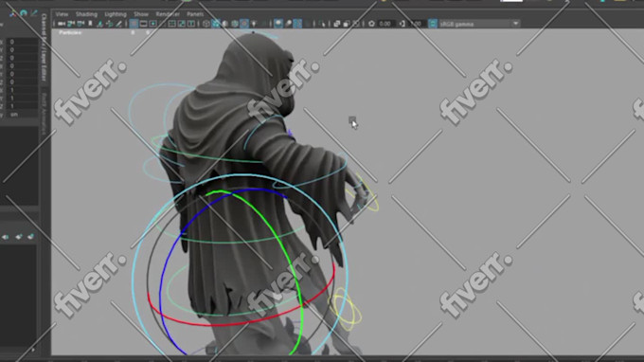The width and height of the screenshot is (644, 362).
Task: Toggle the Resolution Gate display
Action: (152, 24)
